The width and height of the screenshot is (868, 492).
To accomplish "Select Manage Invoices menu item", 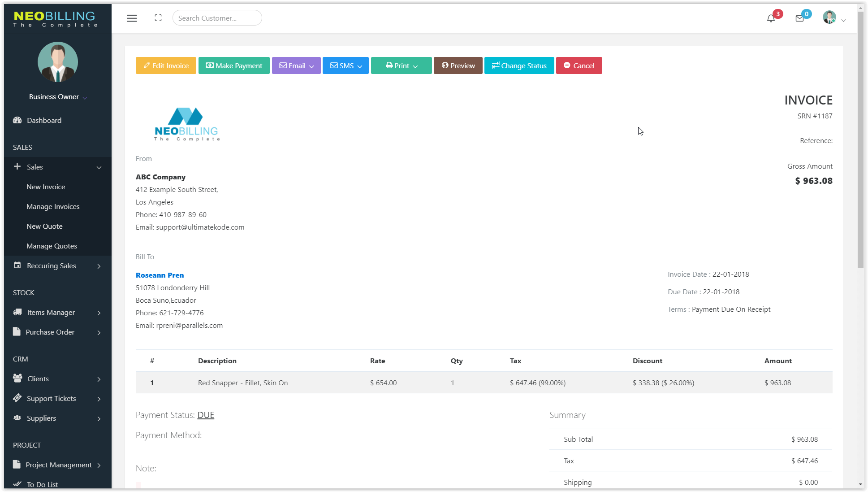I will [x=53, y=206].
